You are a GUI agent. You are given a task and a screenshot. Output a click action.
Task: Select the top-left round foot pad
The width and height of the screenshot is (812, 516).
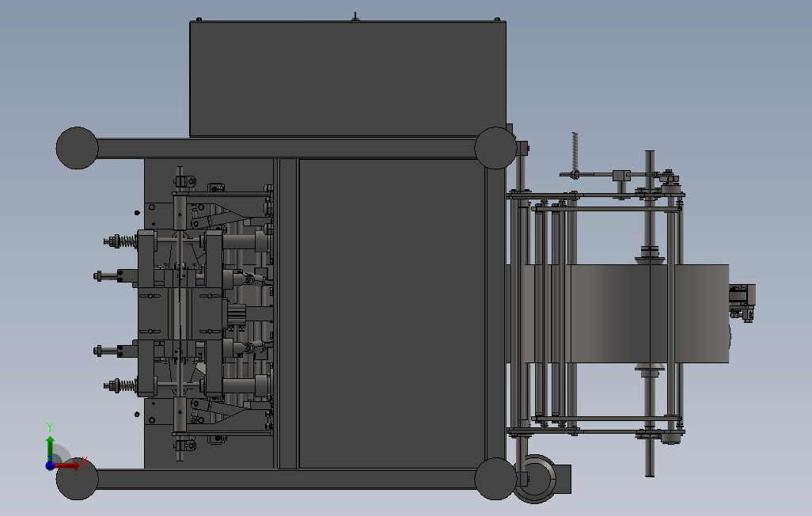[77, 148]
